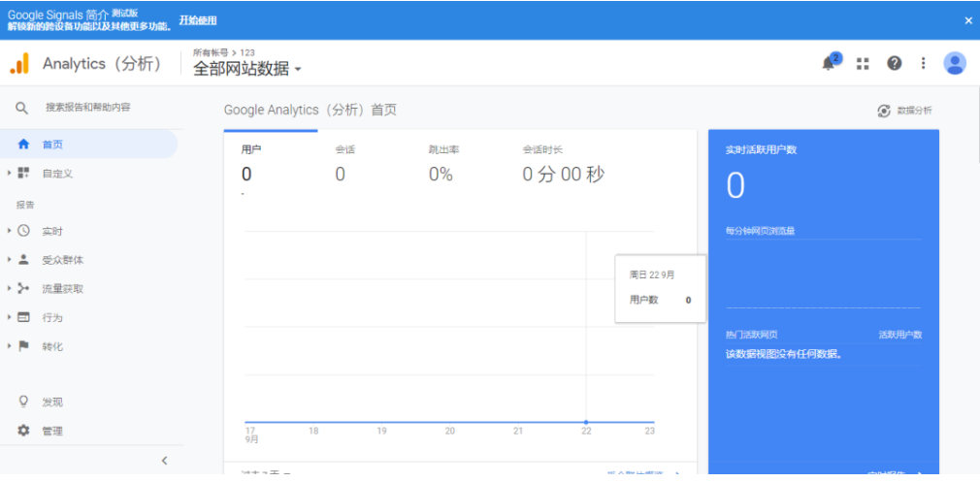This screenshot has height=482, width=980.
Task: Open the 全部网站数据 view dropdown
Action: point(247,69)
